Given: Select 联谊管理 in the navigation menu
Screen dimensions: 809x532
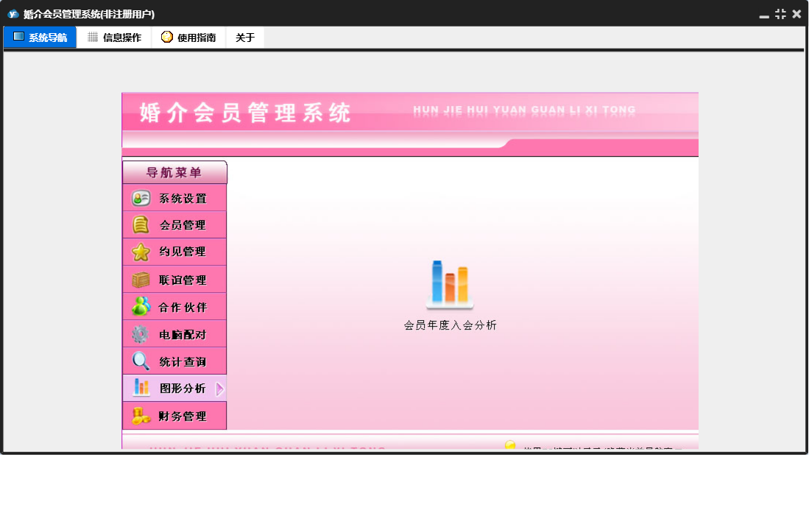Looking at the screenshot, I should [174, 280].
